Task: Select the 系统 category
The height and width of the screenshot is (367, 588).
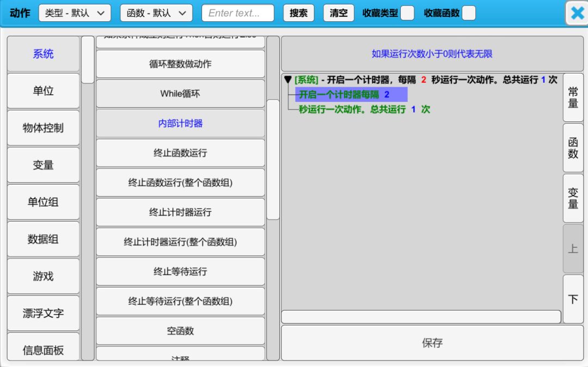Action: (43, 54)
